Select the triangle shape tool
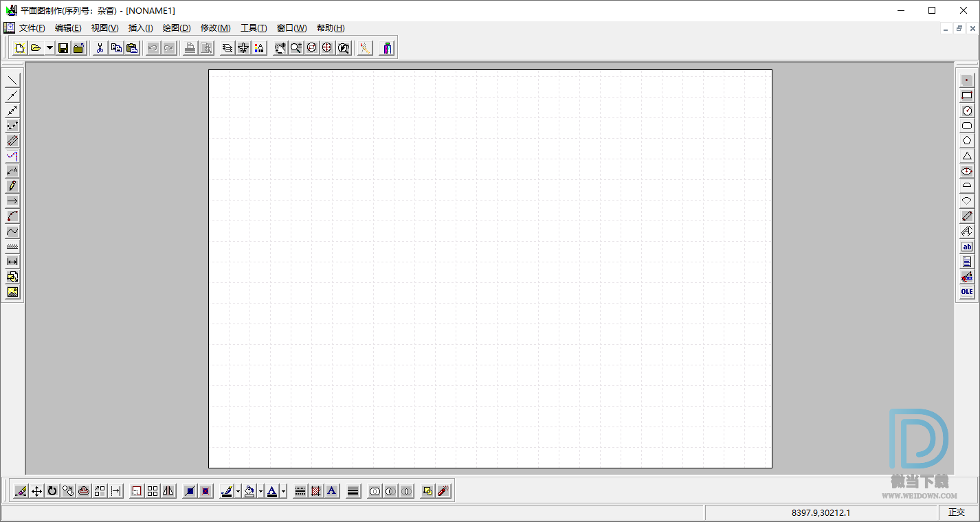The height and width of the screenshot is (522, 980). (967, 156)
